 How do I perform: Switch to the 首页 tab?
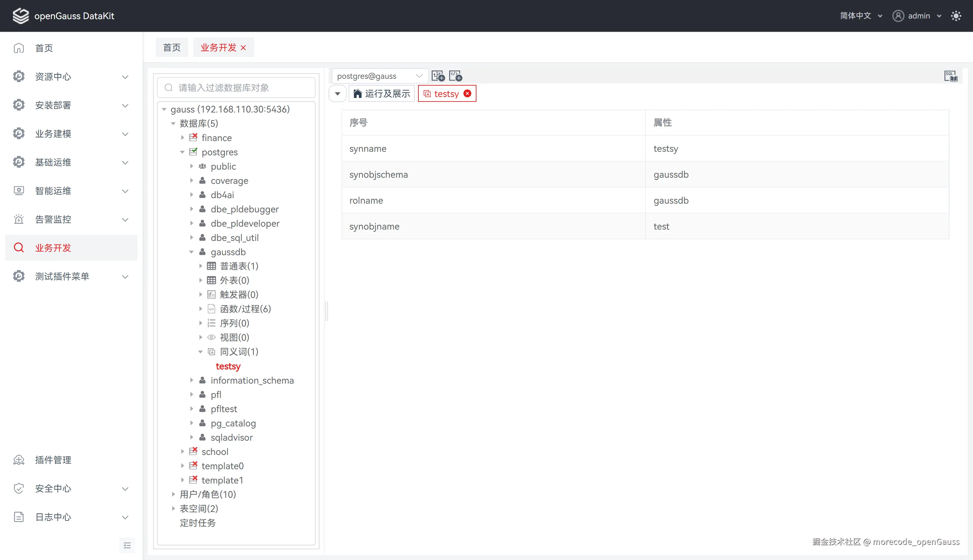coord(172,48)
